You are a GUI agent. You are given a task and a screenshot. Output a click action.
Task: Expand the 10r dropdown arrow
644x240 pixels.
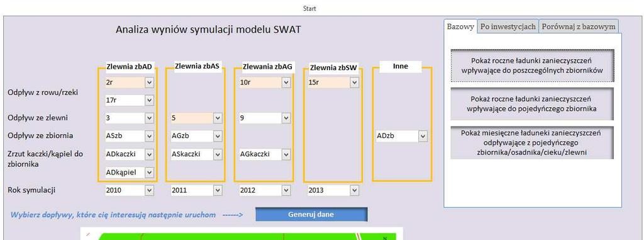coord(286,83)
